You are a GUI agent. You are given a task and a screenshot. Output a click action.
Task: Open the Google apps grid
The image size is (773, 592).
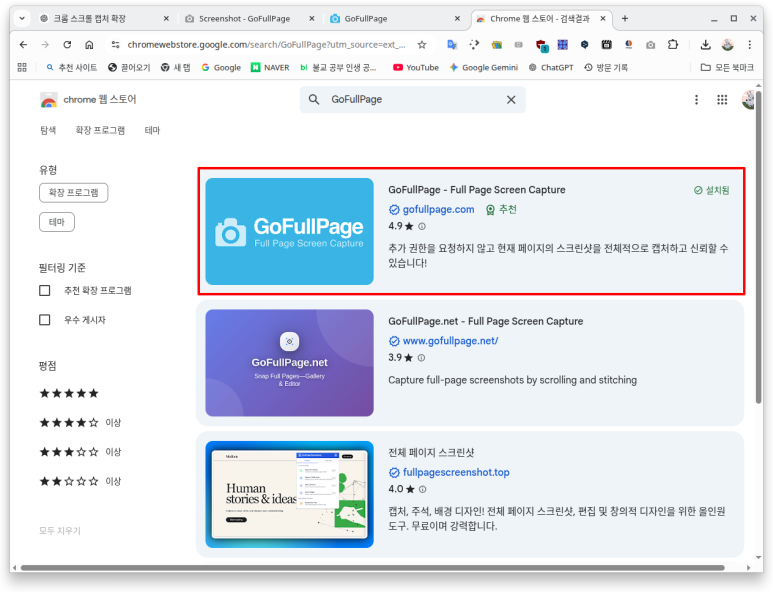click(722, 100)
